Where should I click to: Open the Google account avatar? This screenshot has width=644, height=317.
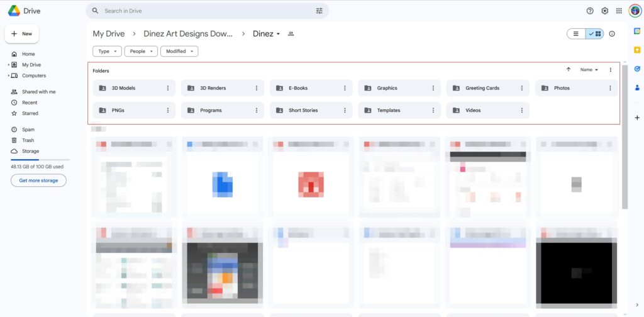pos(635,11)
